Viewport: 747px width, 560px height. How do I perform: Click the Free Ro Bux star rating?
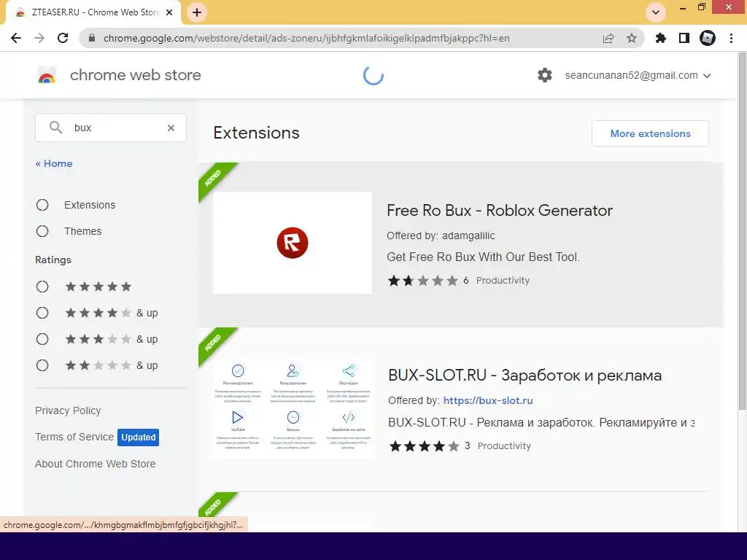(x=422, y=281)
